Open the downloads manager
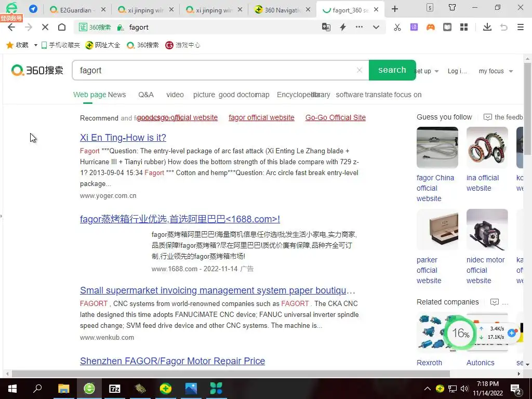532x399 pixels. tap(487, 27)
